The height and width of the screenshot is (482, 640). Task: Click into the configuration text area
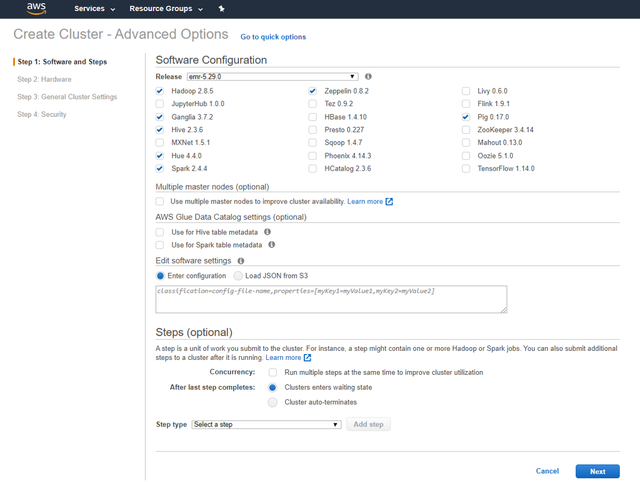click(x=331, y=300)
